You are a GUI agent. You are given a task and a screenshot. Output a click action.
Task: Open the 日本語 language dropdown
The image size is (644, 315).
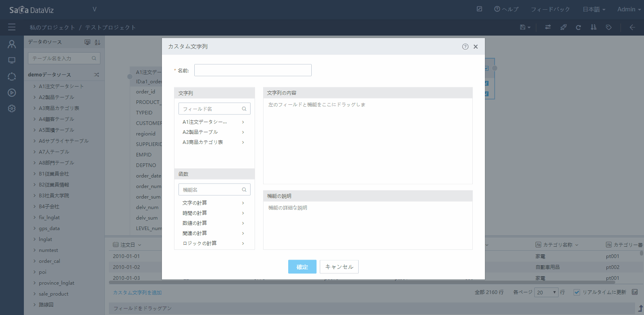coord(594,9)
